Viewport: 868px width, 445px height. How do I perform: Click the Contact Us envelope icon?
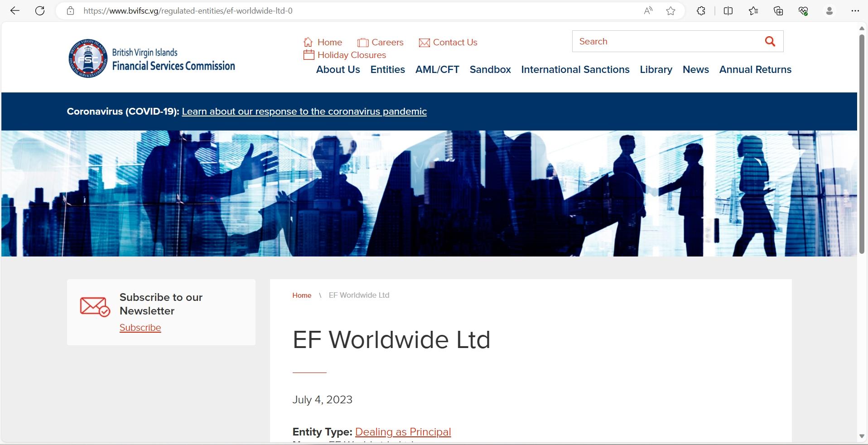point(424,43)
